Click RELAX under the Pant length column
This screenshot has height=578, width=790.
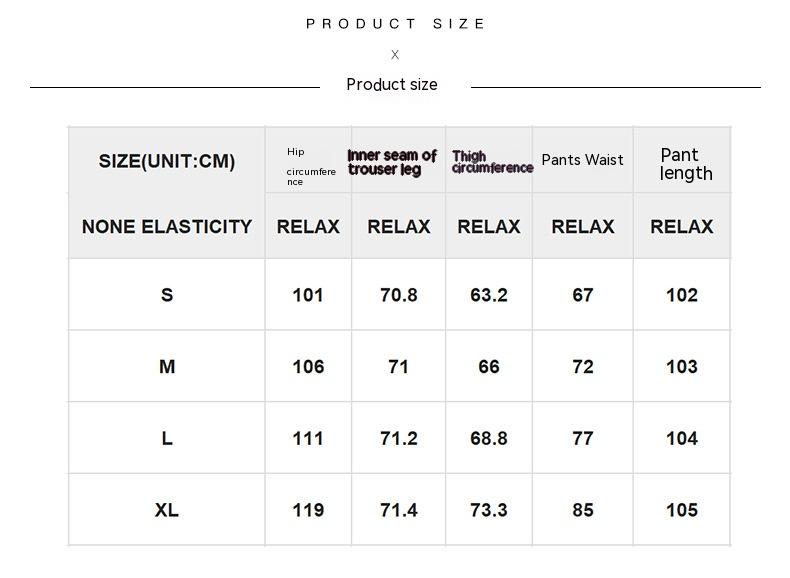pos(682,227)
